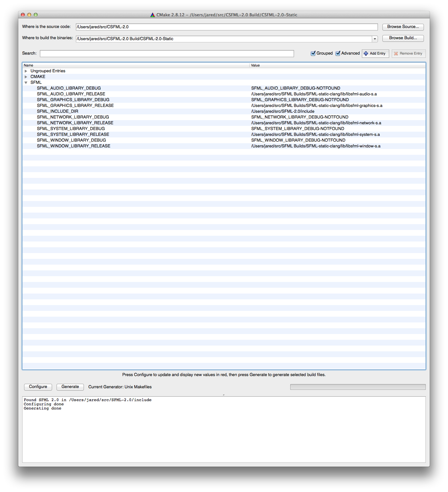The height and width of the screenshot is (492, 448).
Task: Click the build binaries path field
Action: [x=224, y=39]
